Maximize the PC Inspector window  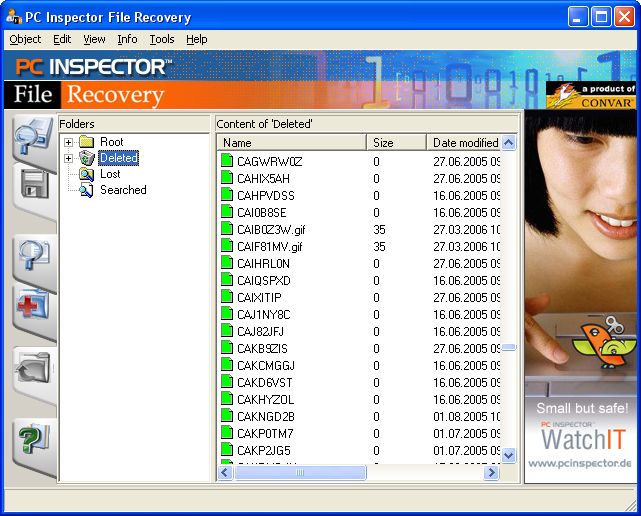pos(601,17)
